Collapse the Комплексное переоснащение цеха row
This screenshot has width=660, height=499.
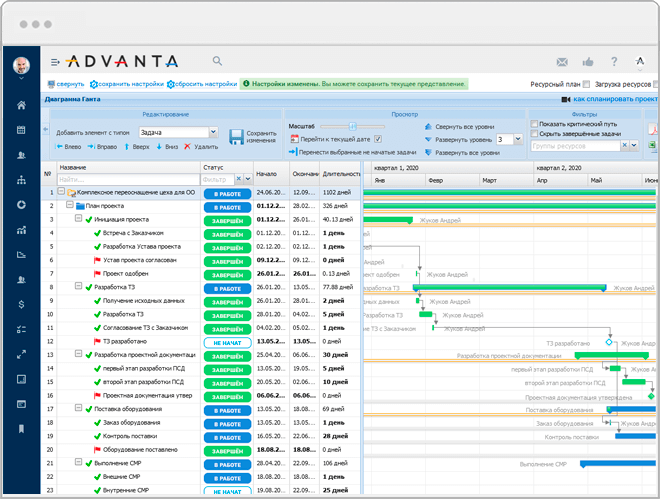pos(61,191)
